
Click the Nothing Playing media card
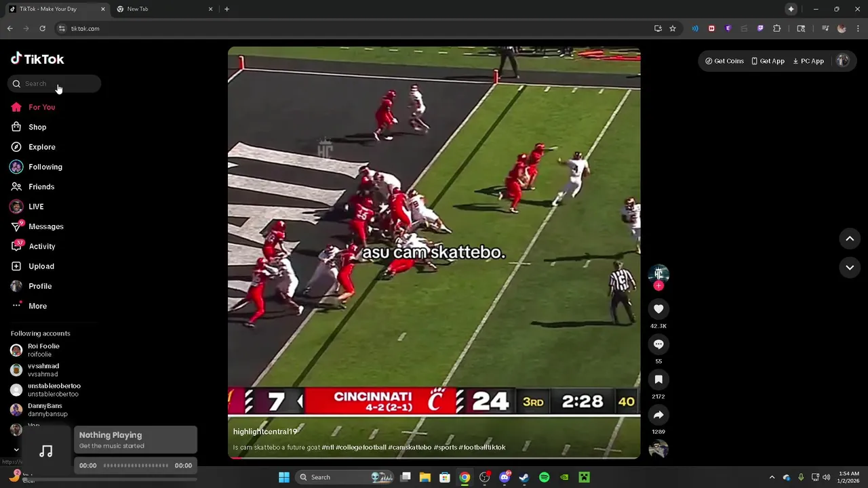coord(134,440)
